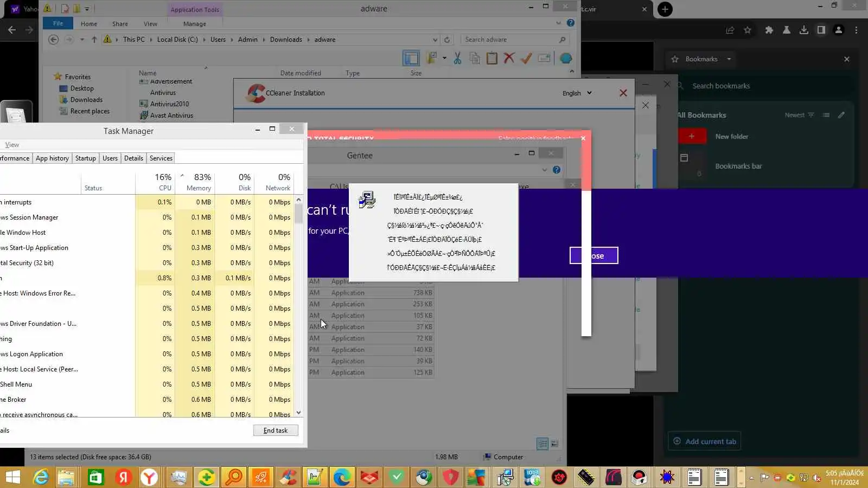Open the Manage ribbon tab
Screen dimensions: 868x488
click(195, 24)
